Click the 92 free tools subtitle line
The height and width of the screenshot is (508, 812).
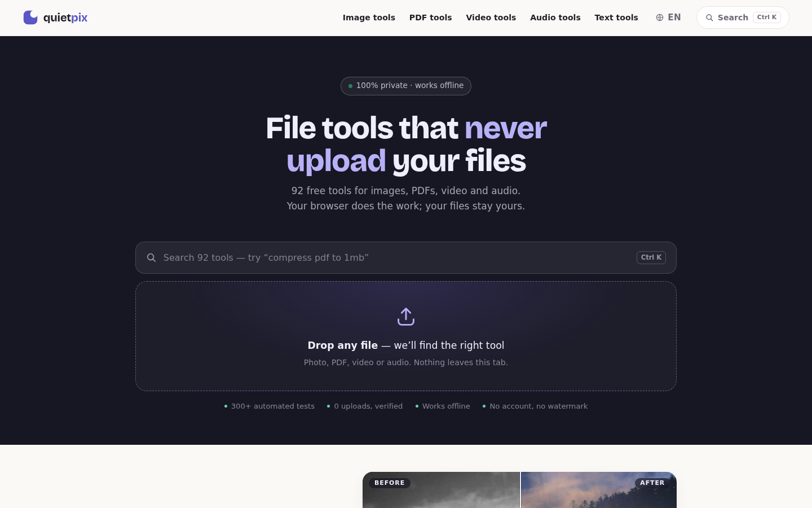pyautogui.click(x=406, y=191)
